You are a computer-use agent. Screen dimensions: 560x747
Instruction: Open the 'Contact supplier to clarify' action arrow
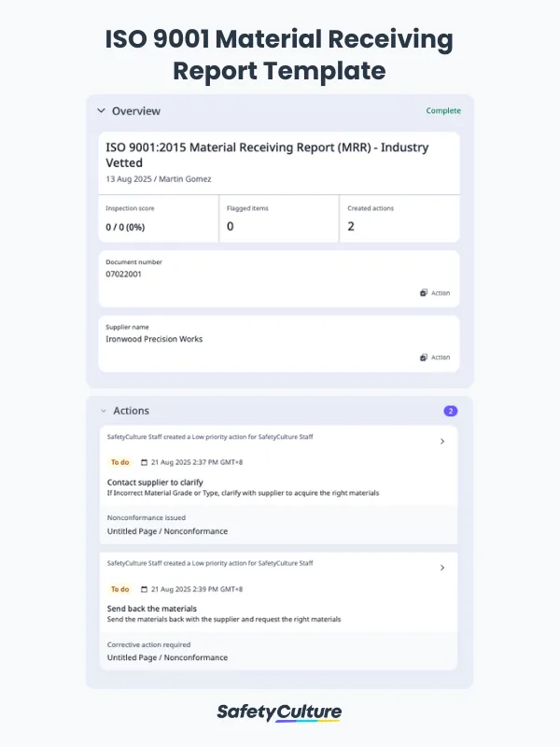(x=442, y=442)
